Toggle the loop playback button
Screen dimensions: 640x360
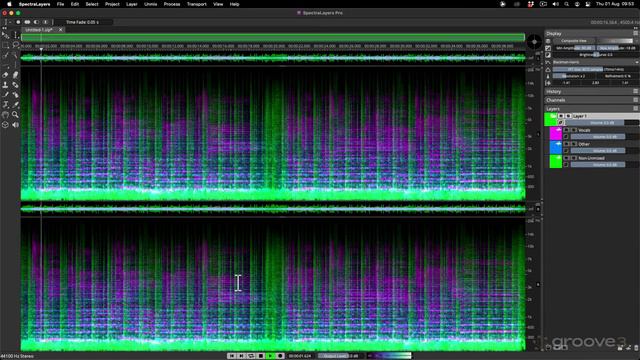251,356
